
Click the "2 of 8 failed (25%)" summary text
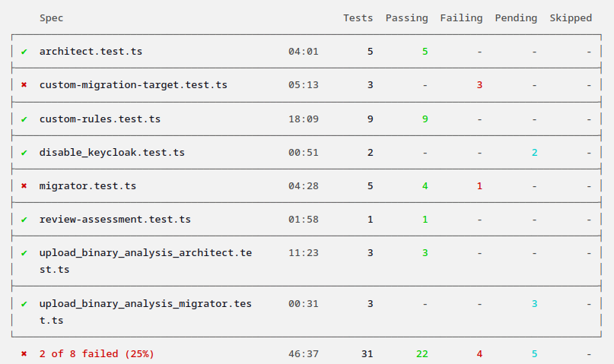coord(97,354)
